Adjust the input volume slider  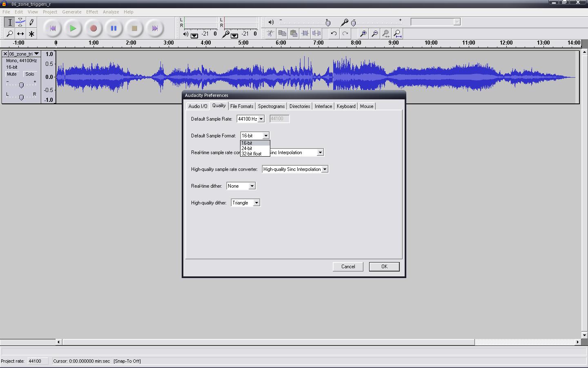[354, 23]
